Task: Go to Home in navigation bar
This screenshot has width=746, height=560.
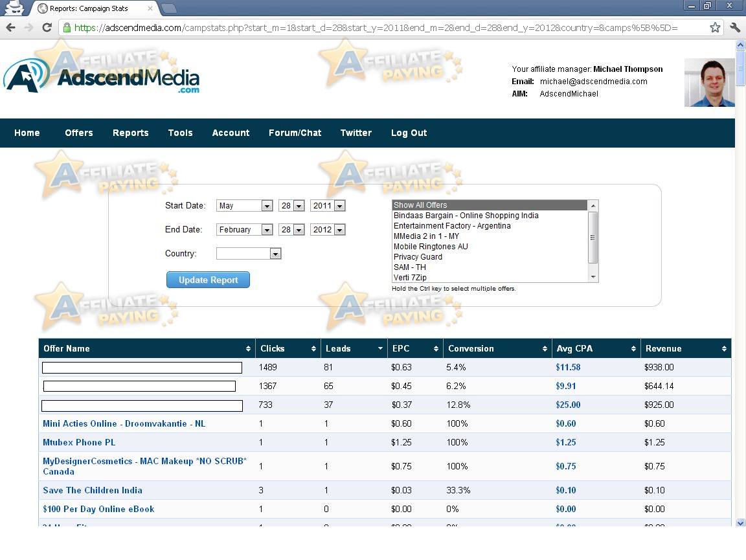Action: 27,133
